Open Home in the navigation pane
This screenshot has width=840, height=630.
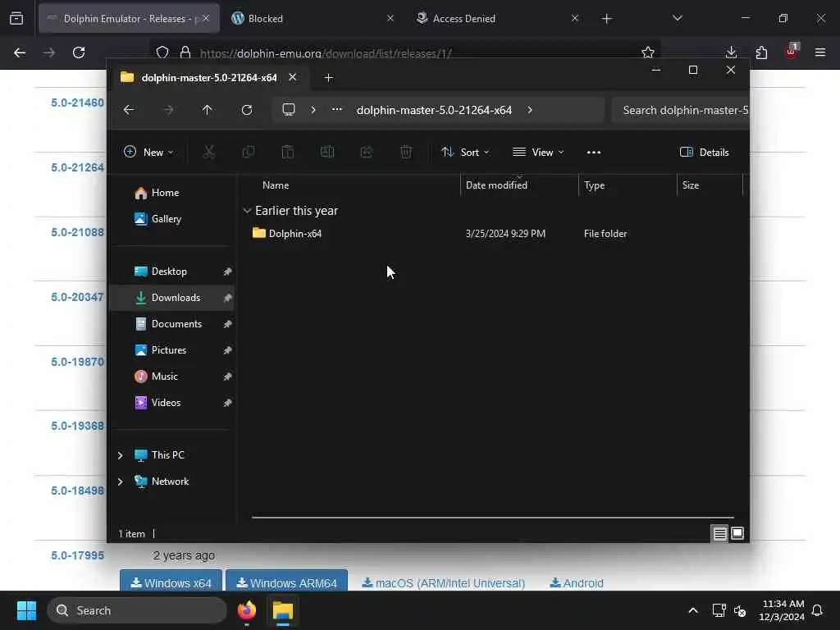click(172, 193)
